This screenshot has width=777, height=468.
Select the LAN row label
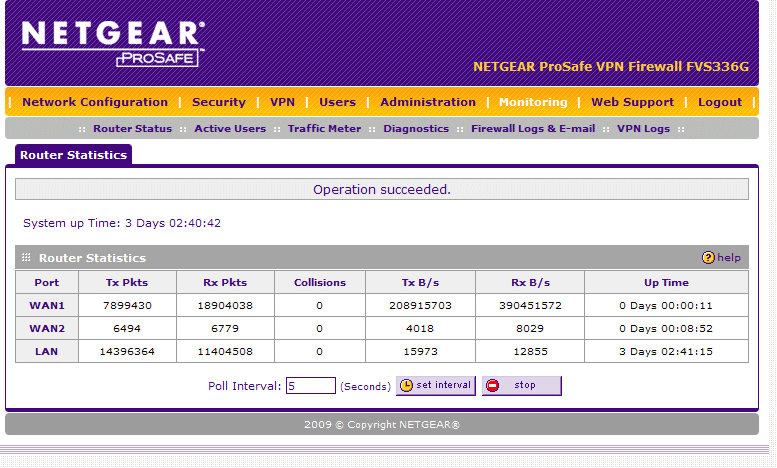[47, 351]
